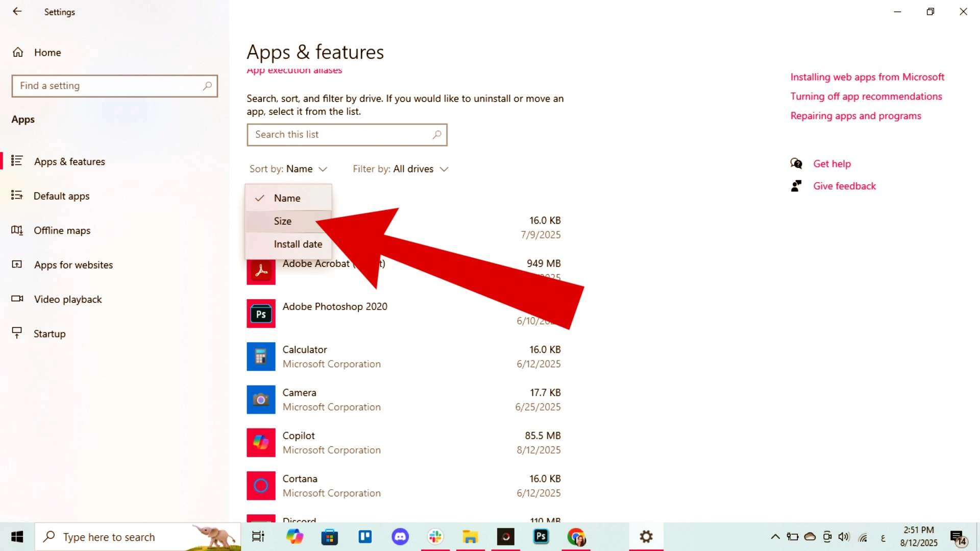Click the magnifier in Find a setting
The height and width of the screenshot is (551, 980).
pyautogui.click(x=207, y=86)
